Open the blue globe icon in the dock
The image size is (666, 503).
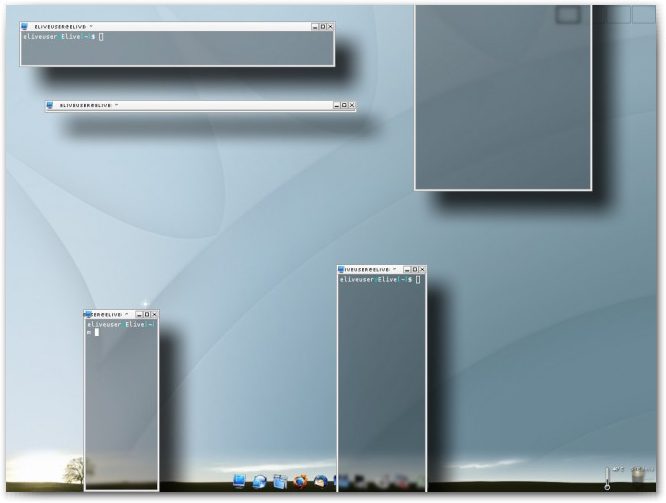point(260,482)
